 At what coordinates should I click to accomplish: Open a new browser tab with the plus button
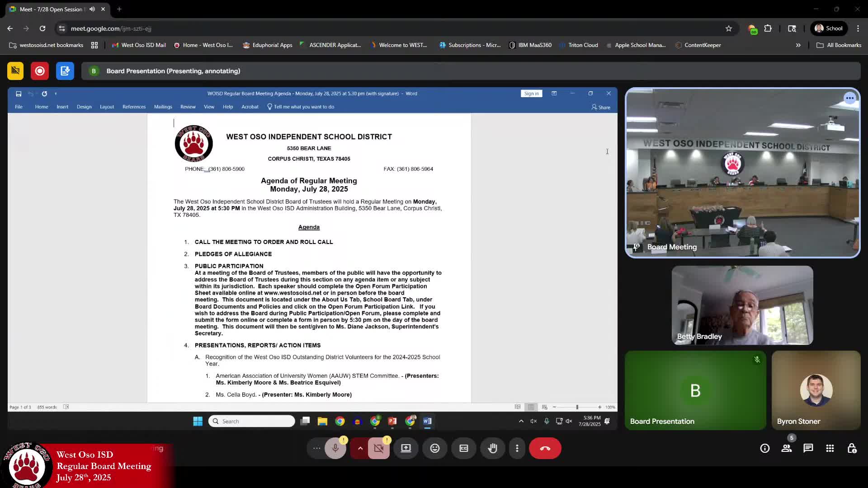pyautogui.click(x=119, y=9)
